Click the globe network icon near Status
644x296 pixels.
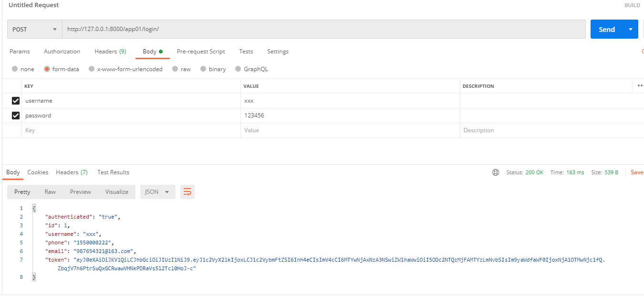click(496, 172)
